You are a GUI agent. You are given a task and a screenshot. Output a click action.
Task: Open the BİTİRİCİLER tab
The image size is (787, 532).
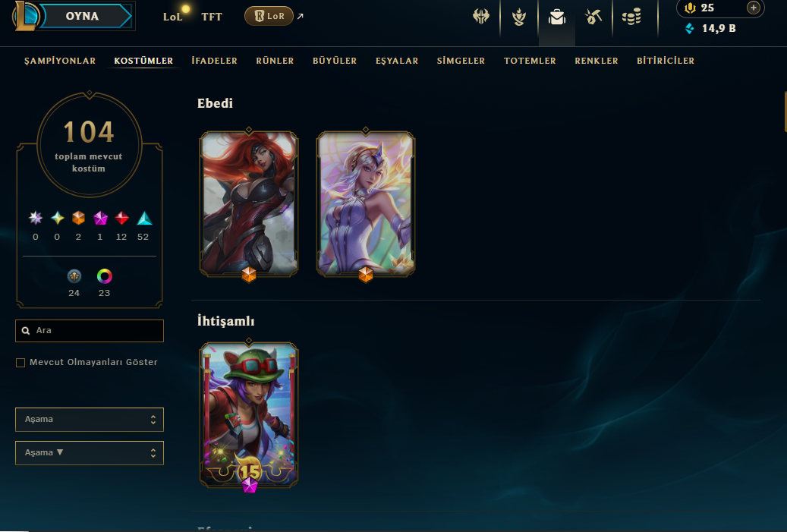666,61
